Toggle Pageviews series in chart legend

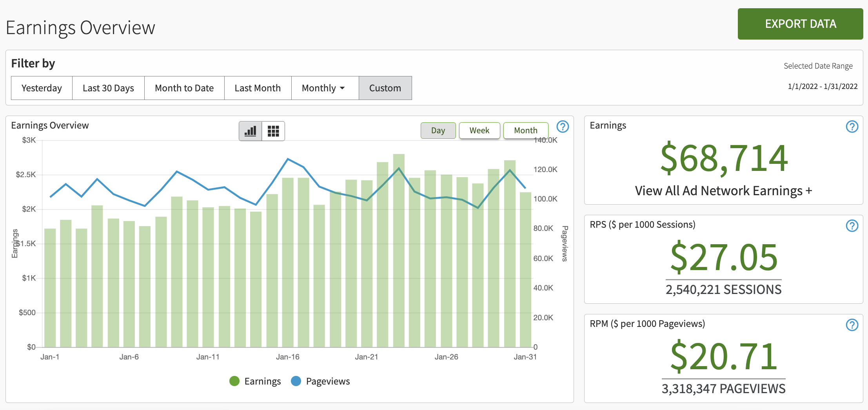(x=320, y=381)
